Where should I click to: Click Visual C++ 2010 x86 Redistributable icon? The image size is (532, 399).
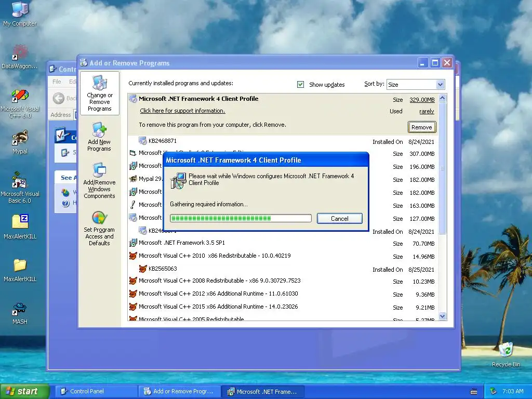point(133,256)
